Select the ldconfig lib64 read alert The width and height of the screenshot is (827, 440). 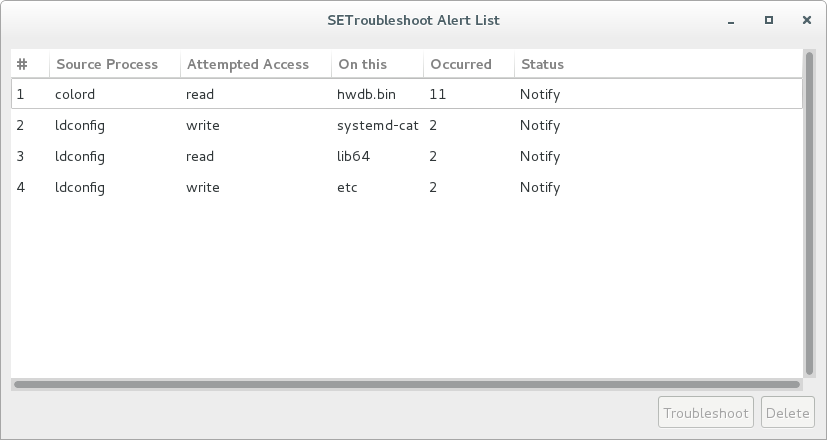coord(407,156)
